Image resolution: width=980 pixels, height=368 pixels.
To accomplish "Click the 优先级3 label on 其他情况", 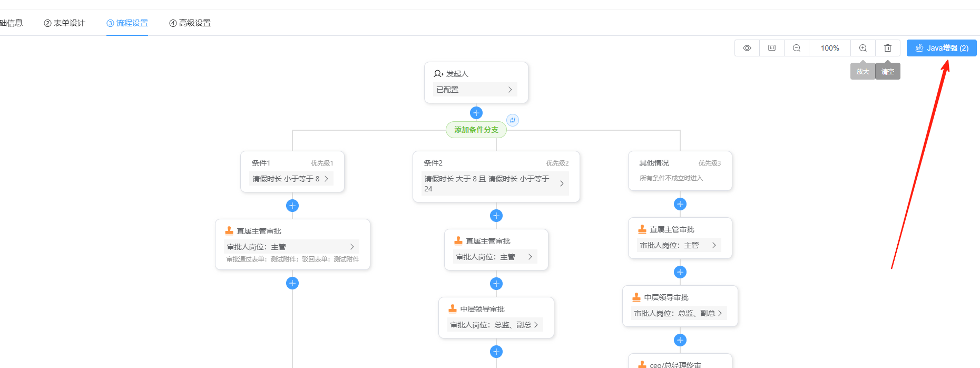I will (x=710, y=163).
